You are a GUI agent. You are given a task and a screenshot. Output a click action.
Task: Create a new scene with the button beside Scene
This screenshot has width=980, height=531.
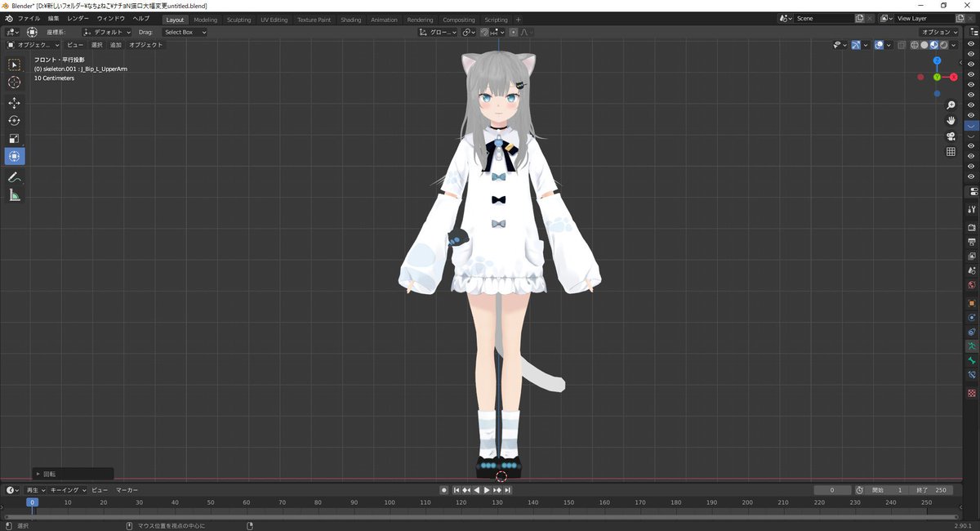pos(860,18)
